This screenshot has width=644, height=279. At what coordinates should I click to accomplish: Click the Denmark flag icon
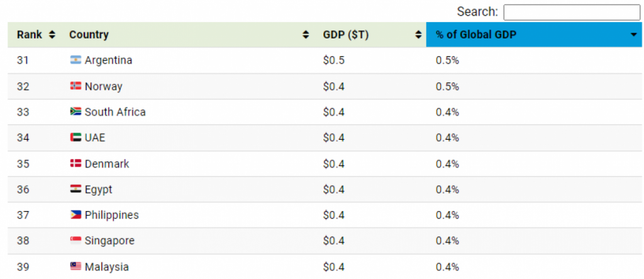point(75,164)
